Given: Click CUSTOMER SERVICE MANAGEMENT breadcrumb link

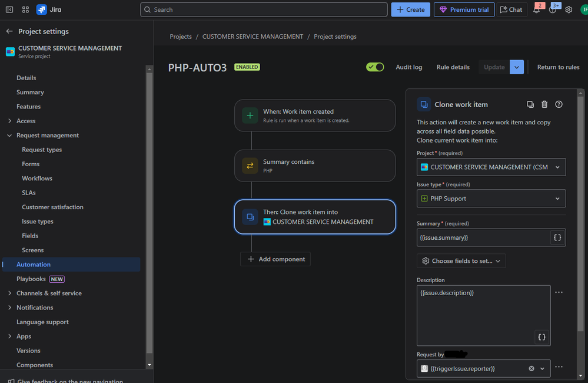Looking at the screenshot, I should coord(253,37).
